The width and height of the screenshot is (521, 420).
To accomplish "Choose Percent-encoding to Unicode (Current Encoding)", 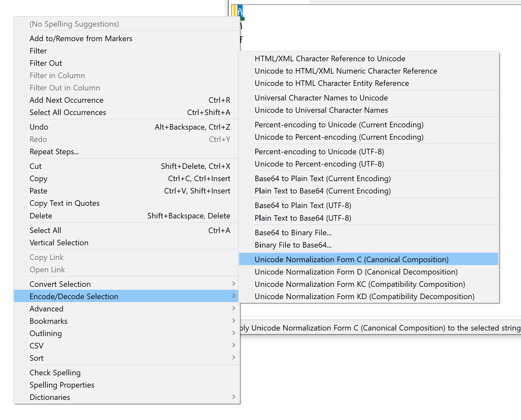I will click(x=369, y=125).
